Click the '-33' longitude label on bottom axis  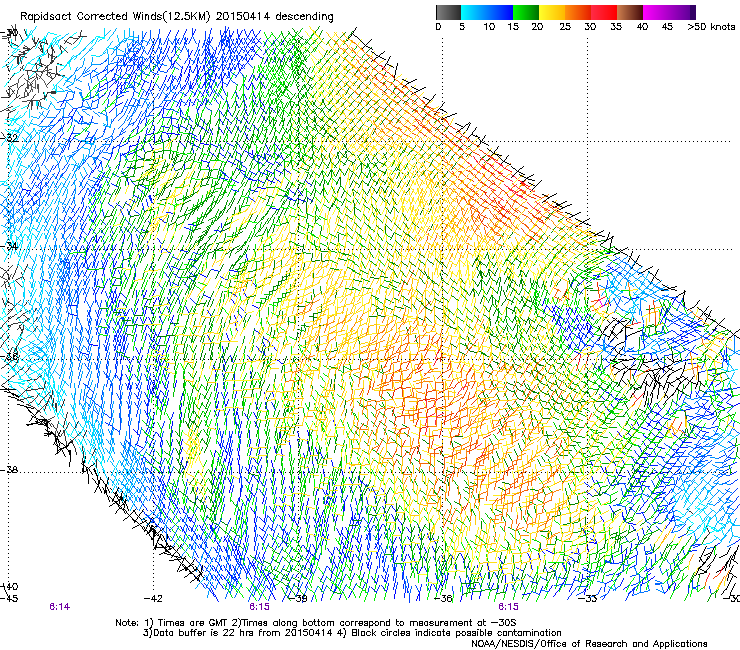(x=588, y=599)
